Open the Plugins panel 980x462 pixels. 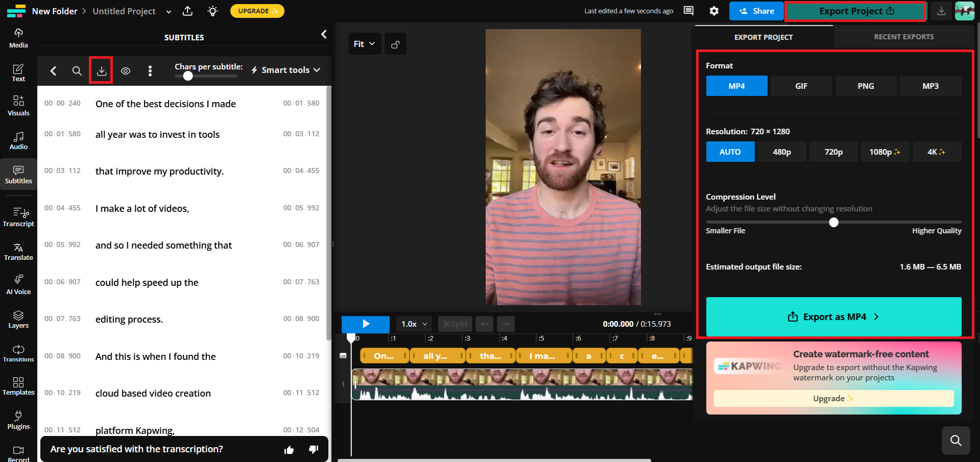tap(18, 420)
